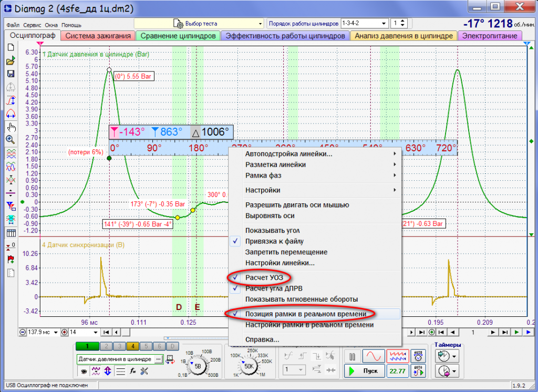The width and height of the screenshot is (538, 392).
Task: Click the markers filter icon
Action: (x=11, y=206)
